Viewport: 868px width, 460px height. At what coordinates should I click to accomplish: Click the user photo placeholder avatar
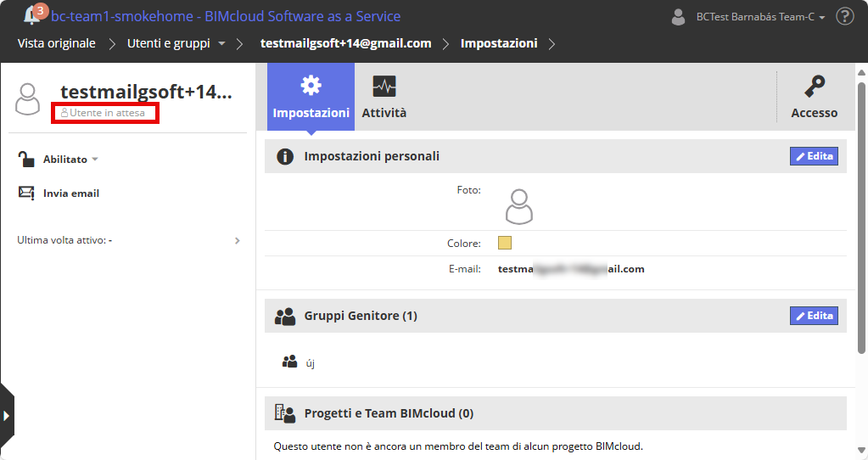pos(518,206)
